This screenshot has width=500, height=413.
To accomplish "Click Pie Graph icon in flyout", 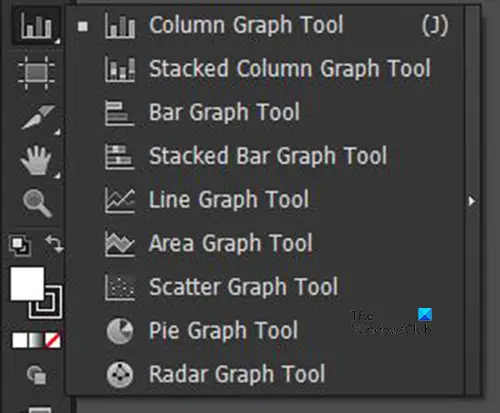I will click(x=120, y=331).
